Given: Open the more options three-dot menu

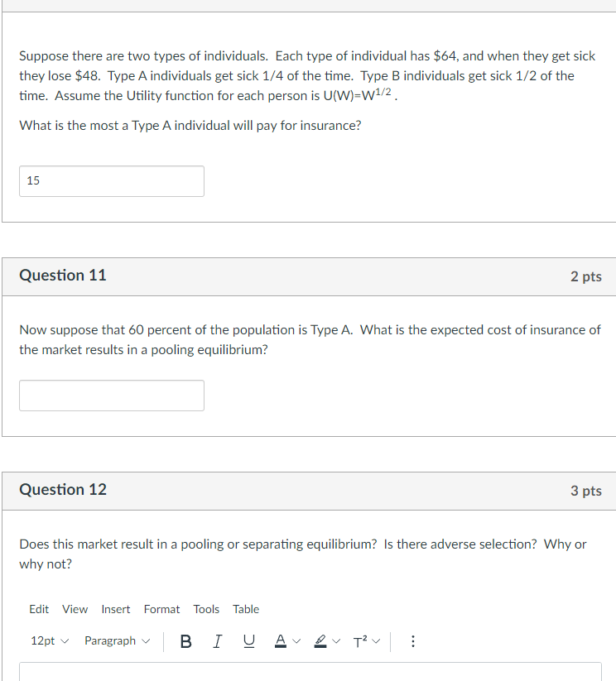Looking at the screenshot, I should pyautogui.click(x=412, y=641).
